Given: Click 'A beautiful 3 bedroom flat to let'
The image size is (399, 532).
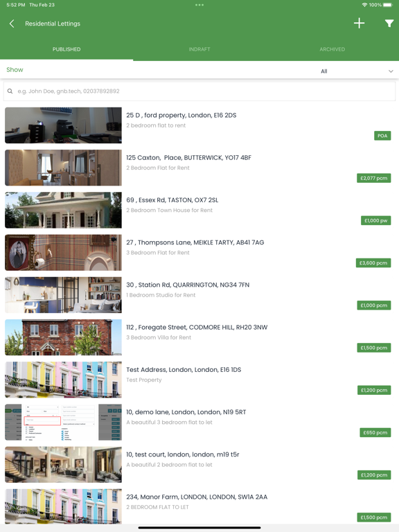Looking at the screenshot, I should (x=169, y=423).
